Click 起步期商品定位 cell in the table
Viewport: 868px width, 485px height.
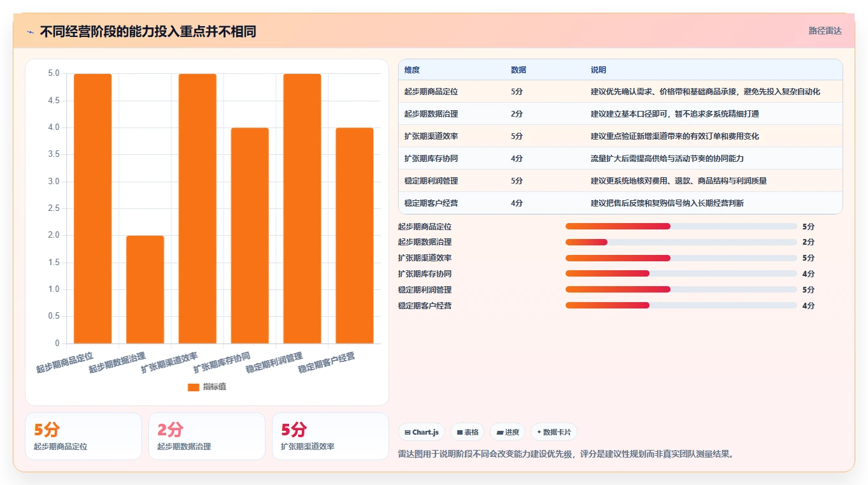click(x=431, y=92)
